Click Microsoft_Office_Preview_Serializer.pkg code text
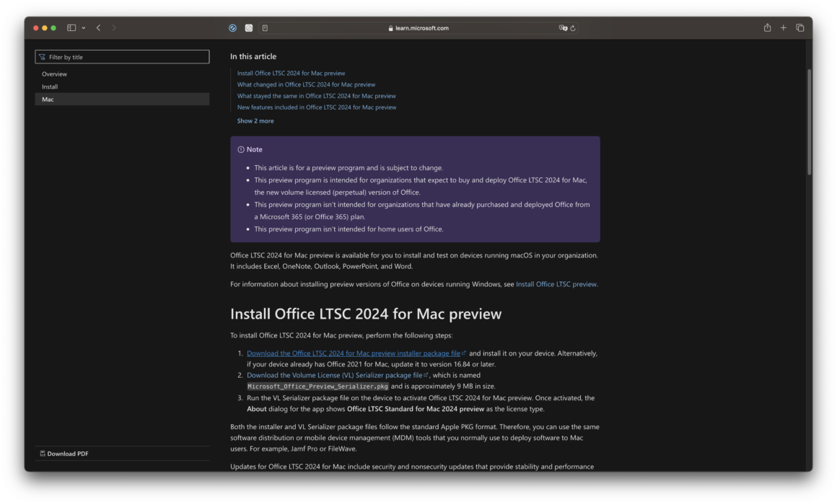The height and width of the screenshot is (504, 837). (317, 386)
